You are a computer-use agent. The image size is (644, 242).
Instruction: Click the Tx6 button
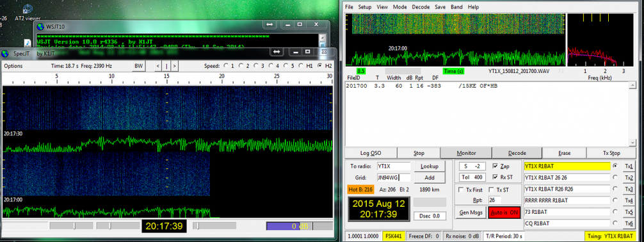click(629, 223)
